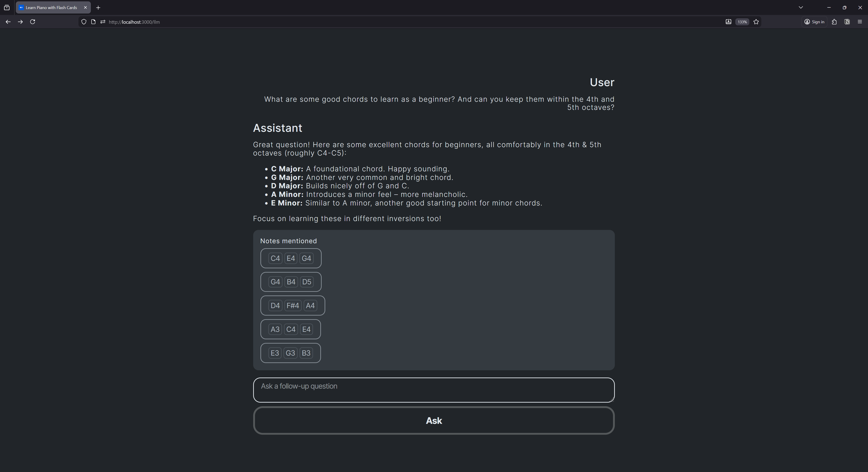The height and width of the screenshot is (472, 868).
Task: Select the Learn Piano with Flash Cards tab
Action: [x=51, y=7]
